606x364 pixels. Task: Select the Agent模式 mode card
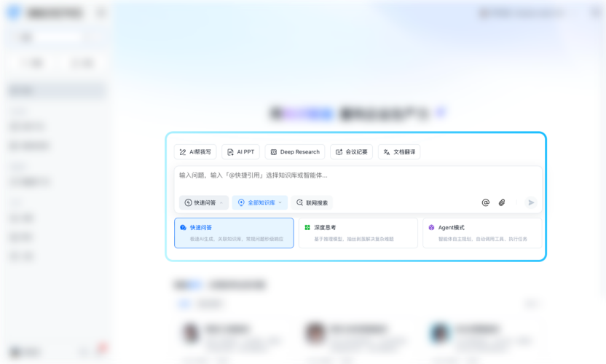pyautogui.click(x=482, y=233)
